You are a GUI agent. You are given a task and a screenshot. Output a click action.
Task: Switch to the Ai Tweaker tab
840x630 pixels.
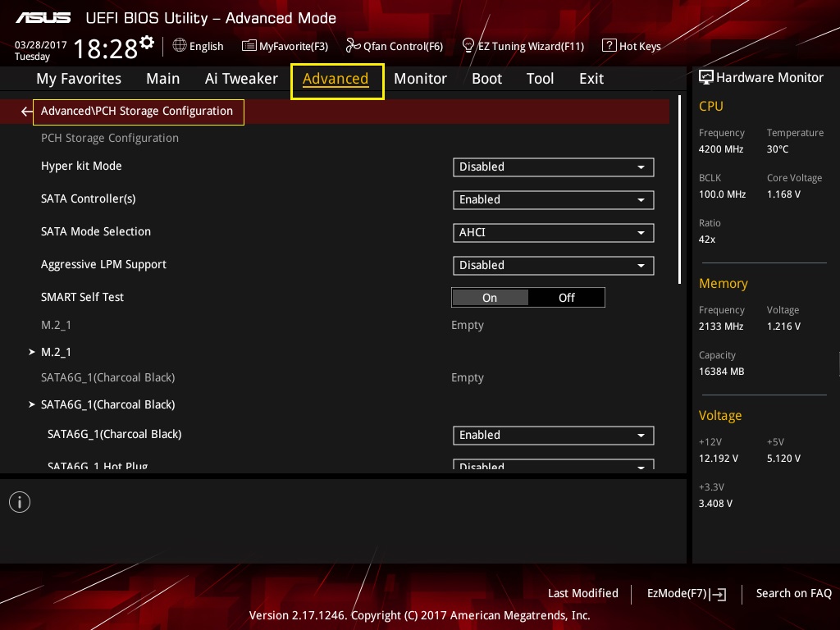pyautogui.click(x=241, y=79)
